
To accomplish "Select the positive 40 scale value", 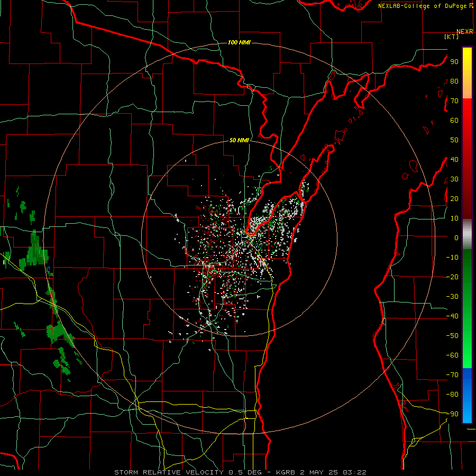I will click(x=454, y=160).
